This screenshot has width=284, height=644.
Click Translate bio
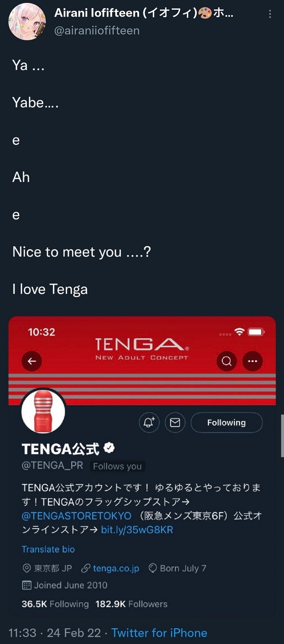click(48, 549)
